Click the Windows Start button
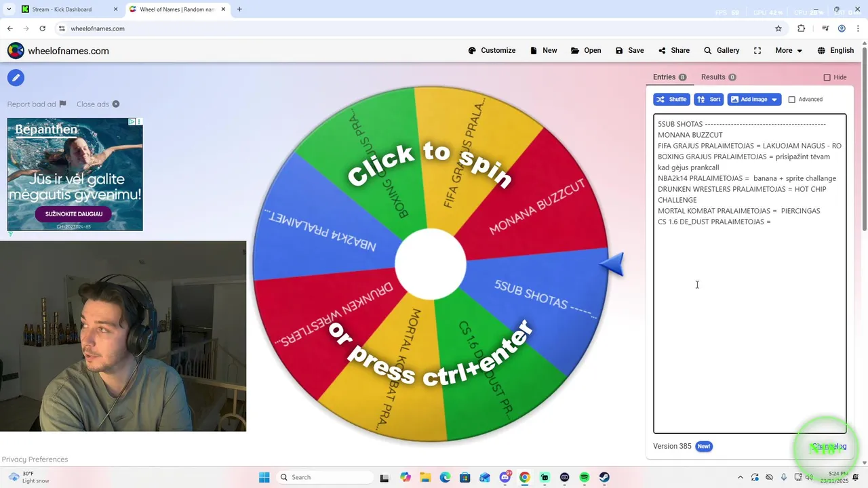 tap(264, 477)
